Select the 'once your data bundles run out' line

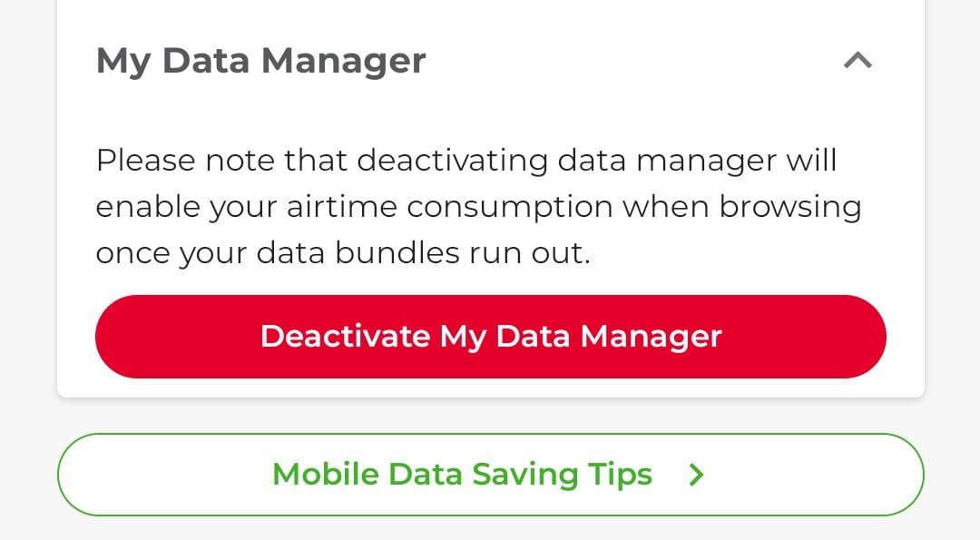pyautogui.click(x=343, y=253)
